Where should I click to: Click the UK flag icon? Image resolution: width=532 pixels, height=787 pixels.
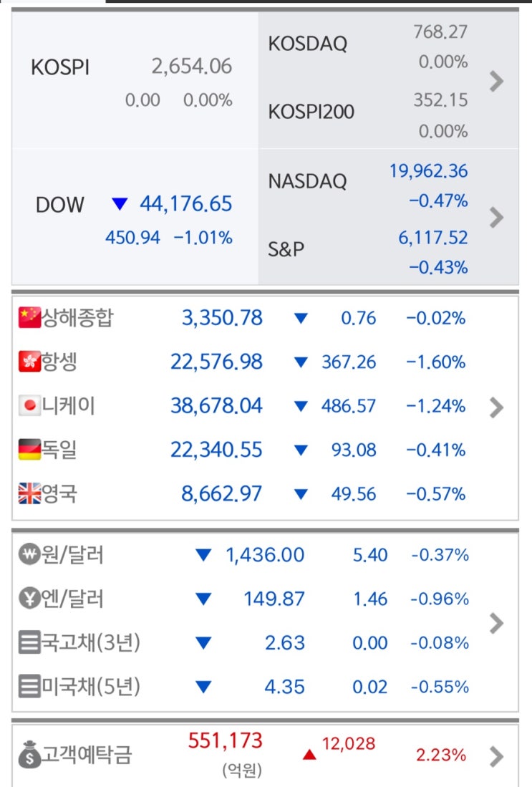pos(29,494)
